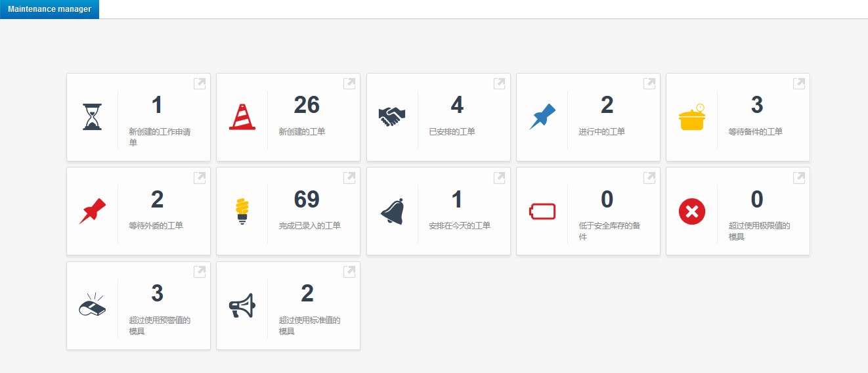This screenshot has width=868, height=373.
Task: Click the 新创建的工作申请单 label
Action: (x=160, y=137)
